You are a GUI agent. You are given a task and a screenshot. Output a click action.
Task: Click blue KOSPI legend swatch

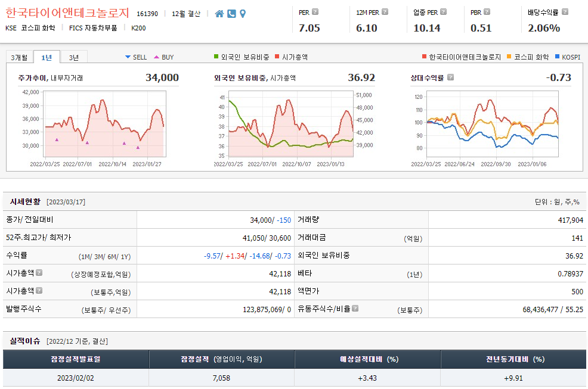pos(557,57)
